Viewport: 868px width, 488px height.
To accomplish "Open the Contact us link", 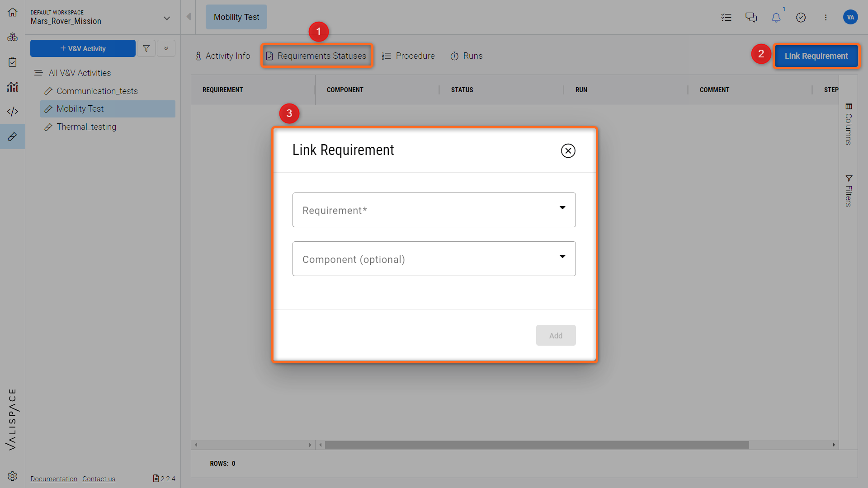I will click(x=99, y=479).
